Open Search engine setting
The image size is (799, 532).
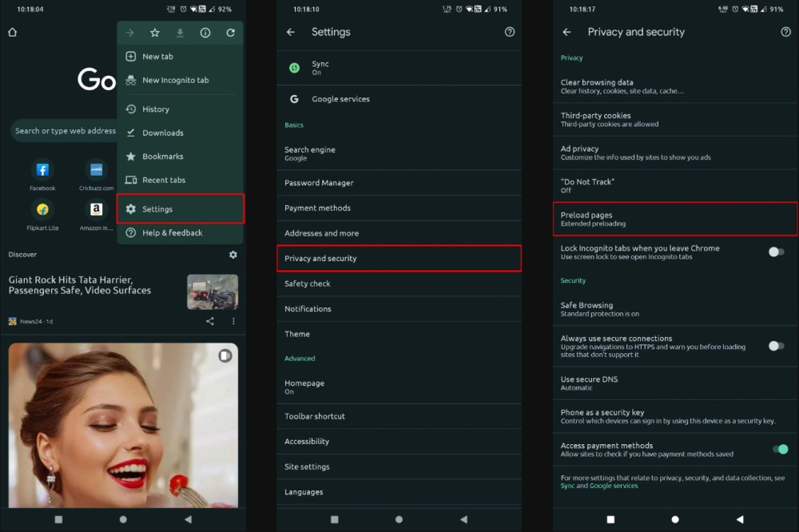coord(399,153)
